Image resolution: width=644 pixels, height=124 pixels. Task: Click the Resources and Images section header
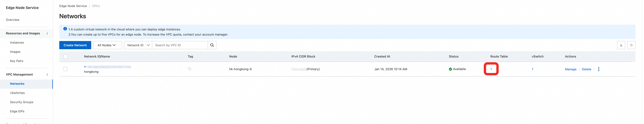[23, 33]
